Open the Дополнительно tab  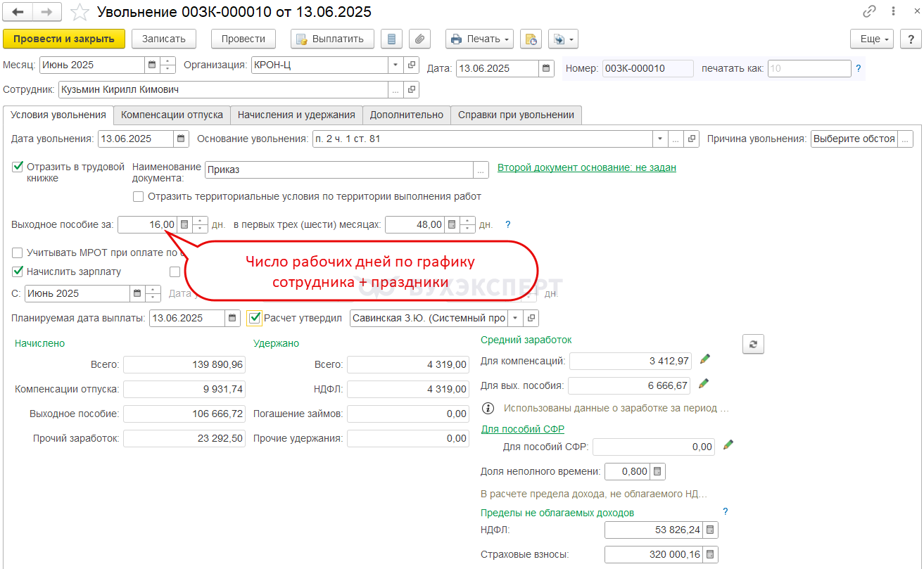click(x=407, y=115)
